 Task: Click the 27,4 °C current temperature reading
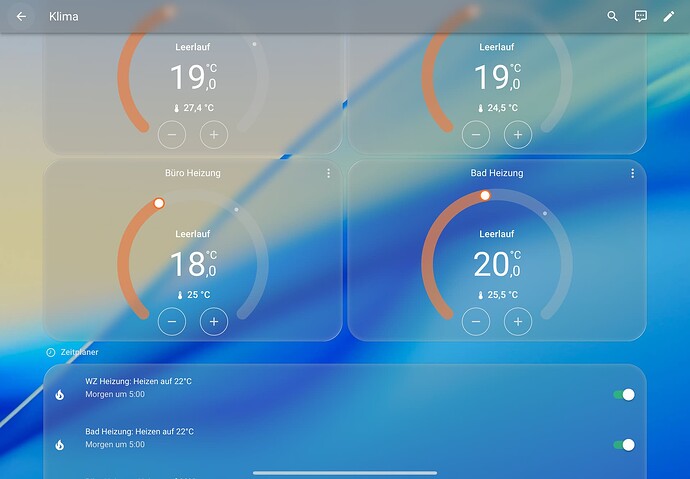[194, 108]
